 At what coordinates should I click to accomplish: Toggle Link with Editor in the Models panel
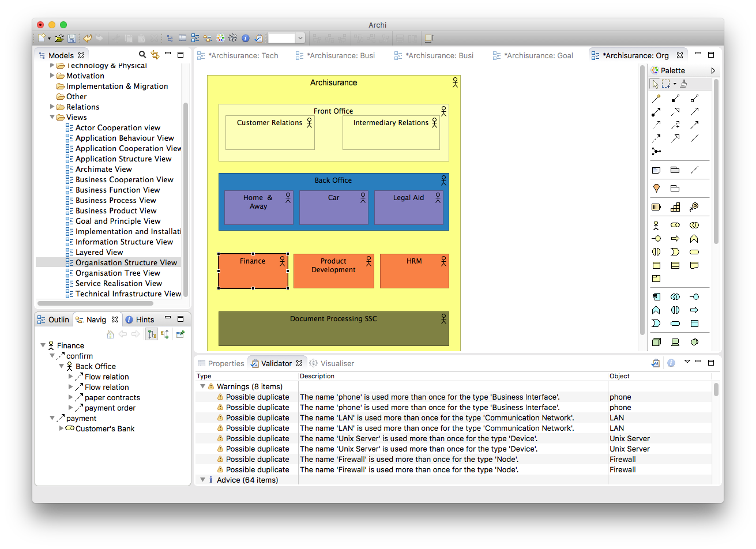155,55
